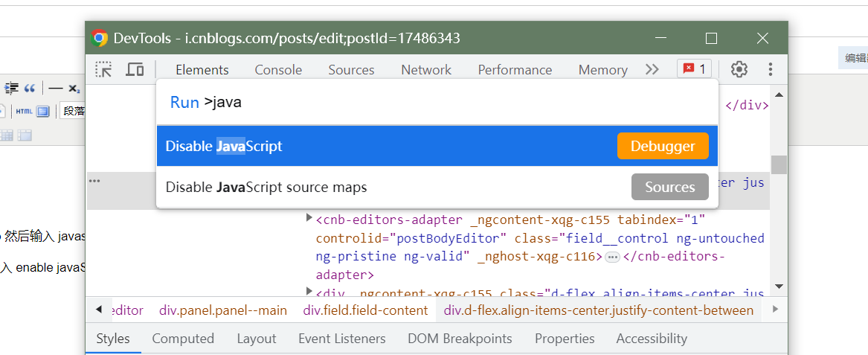Open the Event Listeners pane
The width and height of the screenshot is (868, 355).
pyautogui.click(x=341, y=339)
